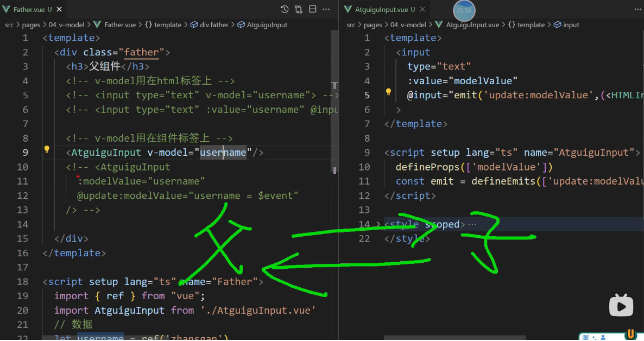This screenshot has width=644, height=341.
Task: Click the commented @update:modelValue line
Action: [x=188, y=195]
